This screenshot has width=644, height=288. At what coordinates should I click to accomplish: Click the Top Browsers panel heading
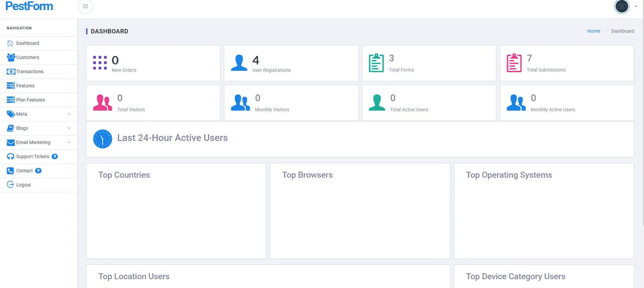307,175
